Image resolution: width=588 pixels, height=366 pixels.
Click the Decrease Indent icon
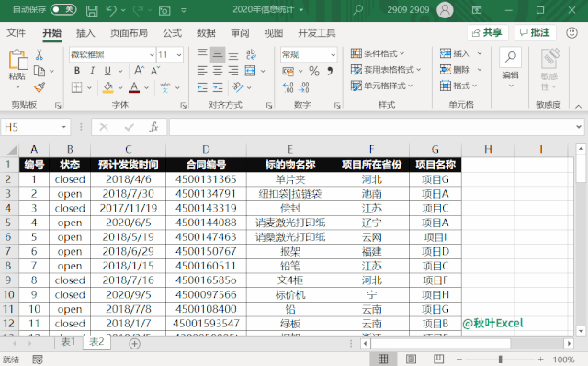point(202,87)
